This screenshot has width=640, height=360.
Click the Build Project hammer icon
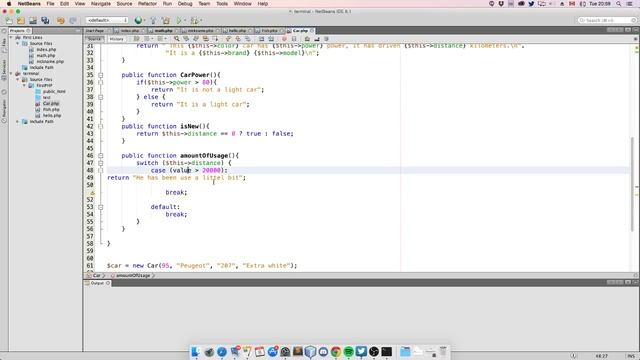pos(153,20)
